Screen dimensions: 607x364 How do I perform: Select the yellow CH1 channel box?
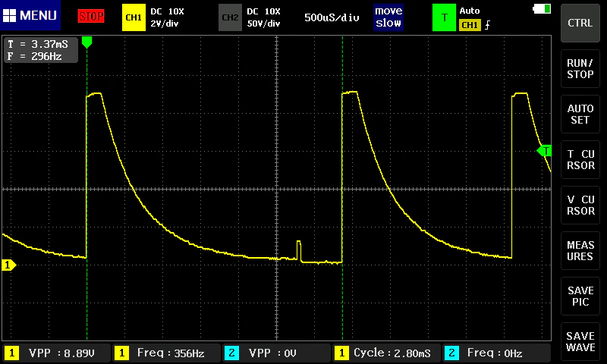(x=134, y=17)
